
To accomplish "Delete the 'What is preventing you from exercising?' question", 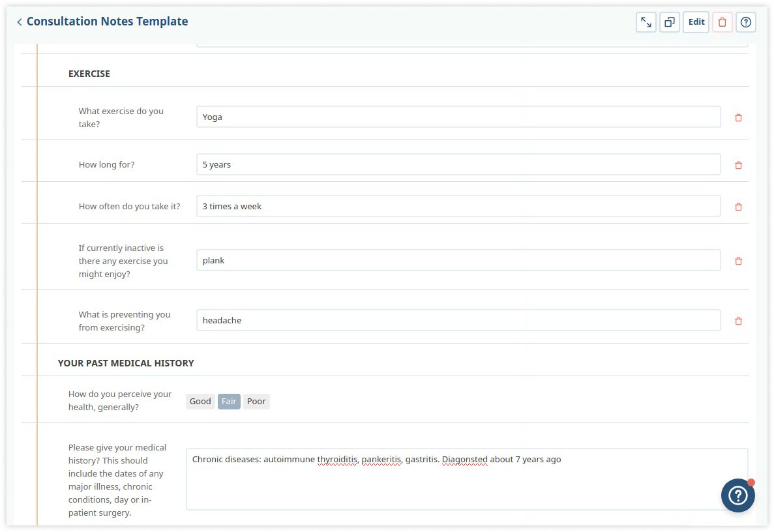I will 737,320.
